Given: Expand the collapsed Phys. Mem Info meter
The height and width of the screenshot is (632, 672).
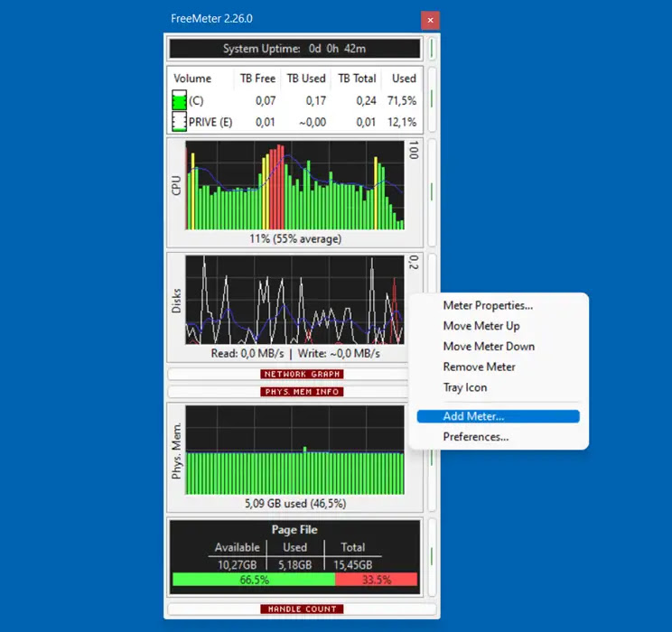Looking at the screenshot, I should [302, 392].
